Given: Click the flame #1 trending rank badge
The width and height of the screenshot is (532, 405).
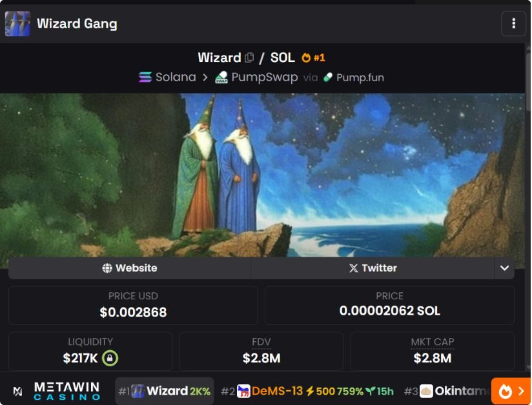Looking at the screenshot, I should pos(313,57).
